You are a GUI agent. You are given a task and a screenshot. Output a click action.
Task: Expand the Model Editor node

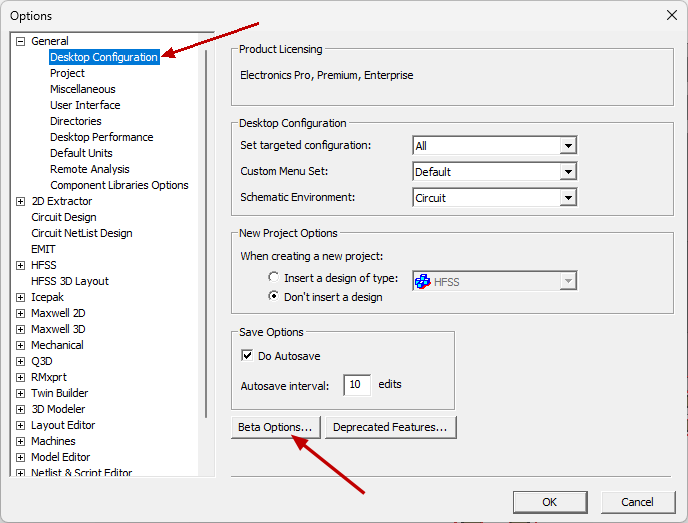(20, 458)
